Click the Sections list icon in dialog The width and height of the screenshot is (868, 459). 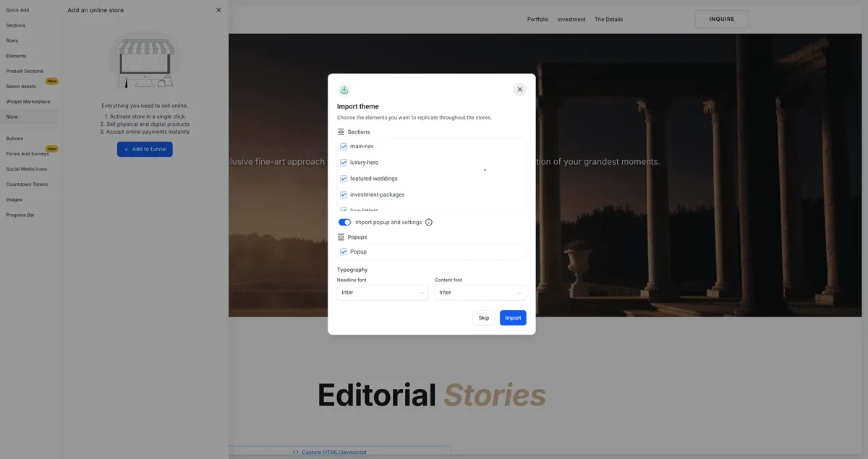[x=341, y=132]
